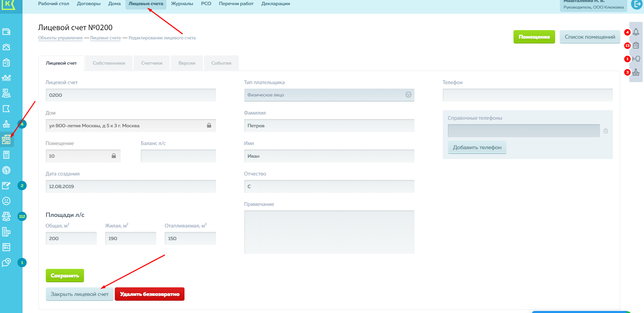Focus the Отапливаемая area field
Image resolution: width=644 pixels, height=313 pixels.
(x=190, y=238)
